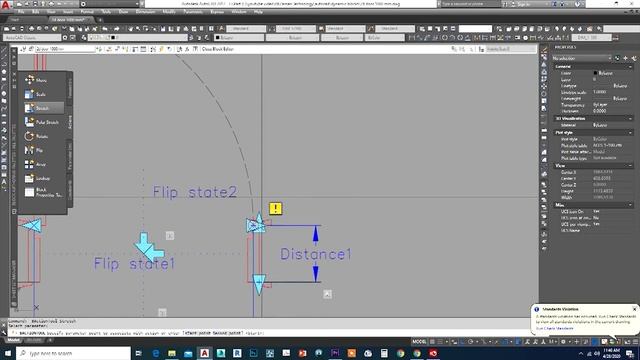Switch to the Start tab

click(x=15, y=19)
